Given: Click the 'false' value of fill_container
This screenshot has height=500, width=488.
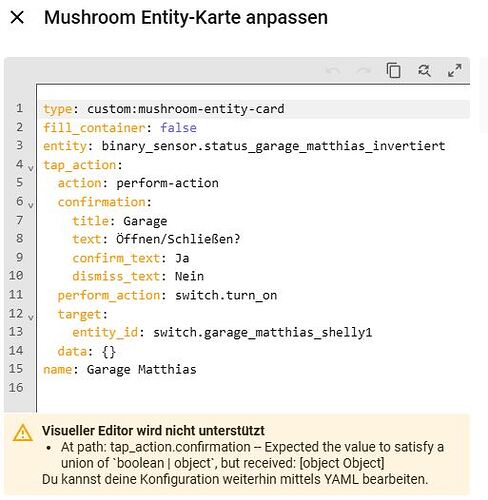Looking at the screenshot, I should click(x=178, y=128).
